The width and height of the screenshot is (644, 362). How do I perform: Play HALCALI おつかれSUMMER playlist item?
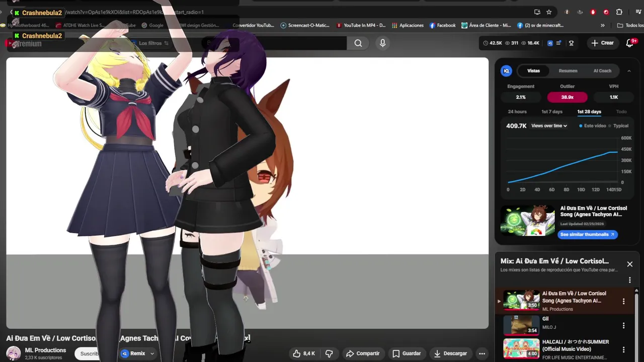[x=563, y=349]
